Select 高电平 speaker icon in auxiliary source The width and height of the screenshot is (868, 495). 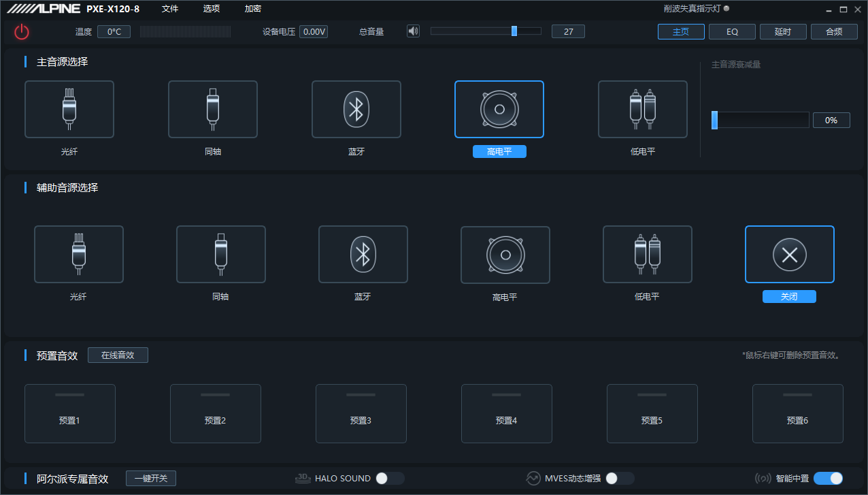click(x=505, y=255)
